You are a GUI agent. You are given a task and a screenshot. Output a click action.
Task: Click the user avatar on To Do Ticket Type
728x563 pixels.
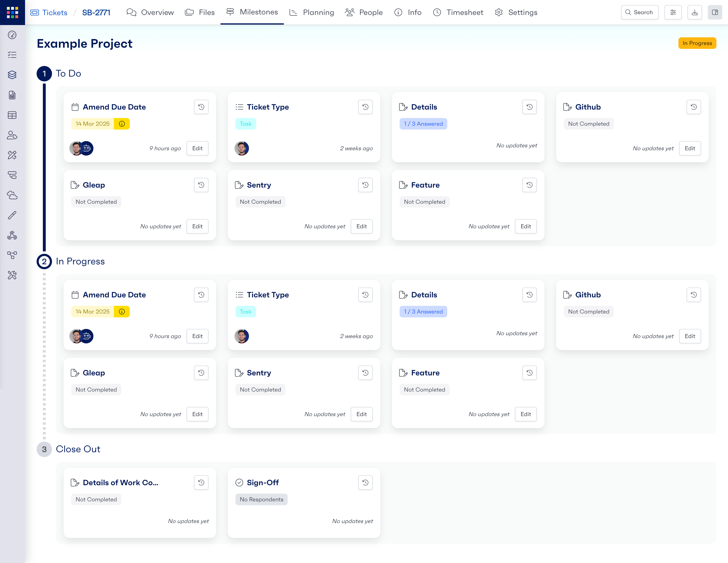pyautogui.click(x=242, y=148)
